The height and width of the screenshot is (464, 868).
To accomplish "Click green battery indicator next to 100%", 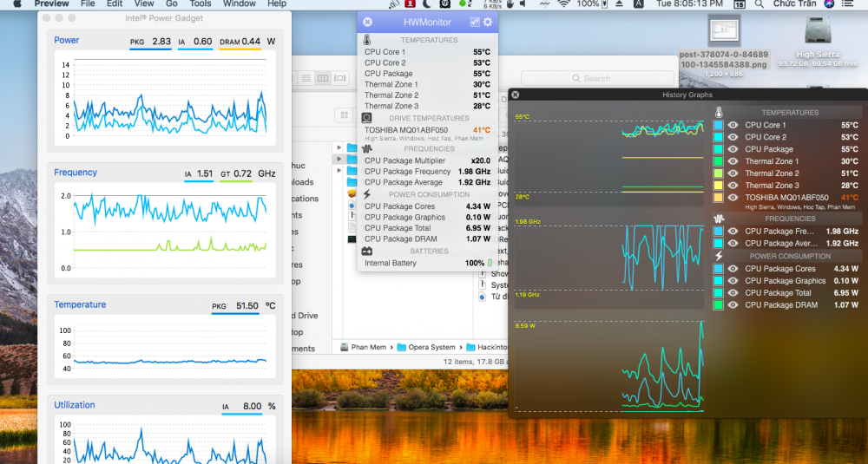I will point(490,264).
